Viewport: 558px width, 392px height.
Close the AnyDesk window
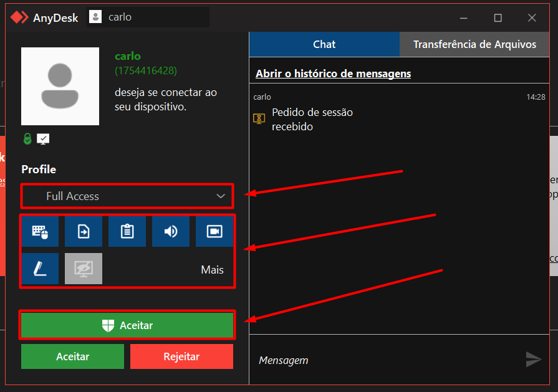pyautogui.click(x=532, y=18)
